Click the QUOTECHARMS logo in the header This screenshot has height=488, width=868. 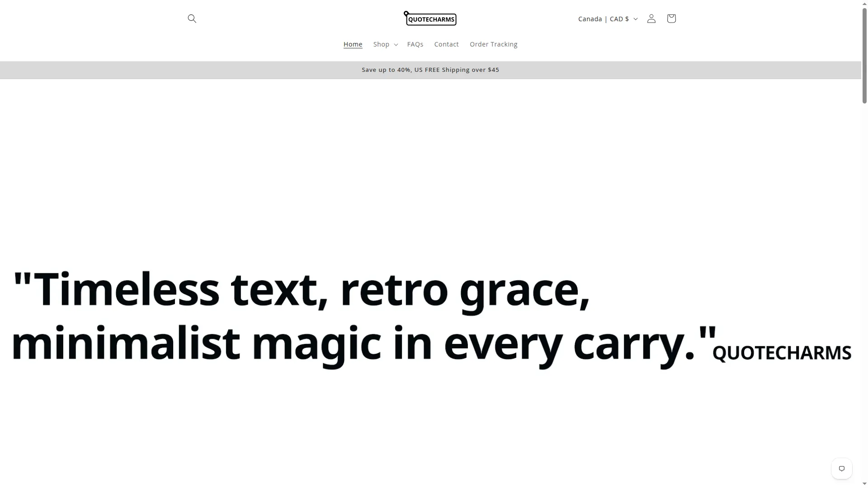(x=430, y=18)
